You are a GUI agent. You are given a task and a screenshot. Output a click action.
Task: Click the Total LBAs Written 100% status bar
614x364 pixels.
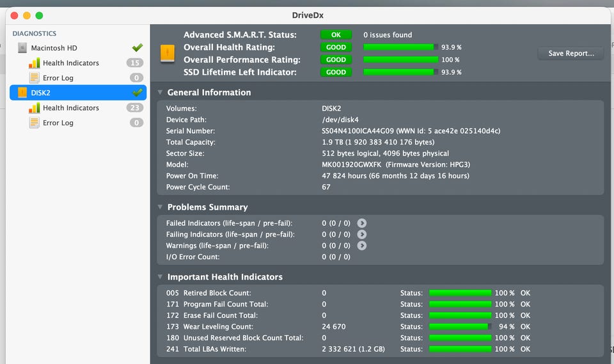[x=460, y=349]
